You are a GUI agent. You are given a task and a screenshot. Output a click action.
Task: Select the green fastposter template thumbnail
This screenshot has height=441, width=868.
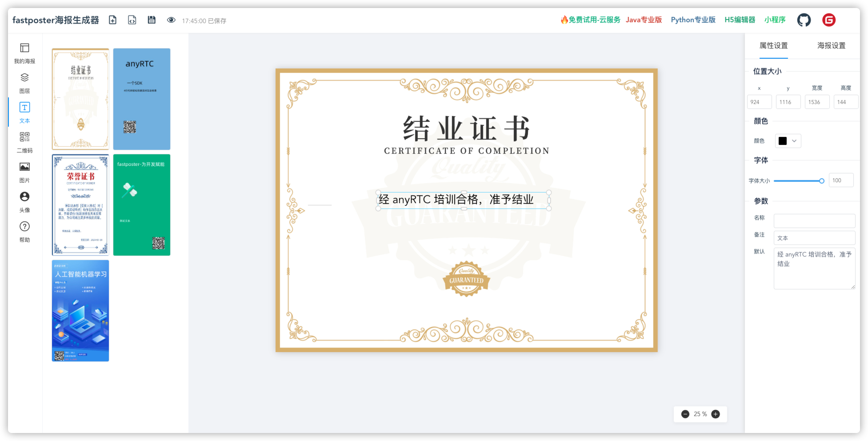142,205
